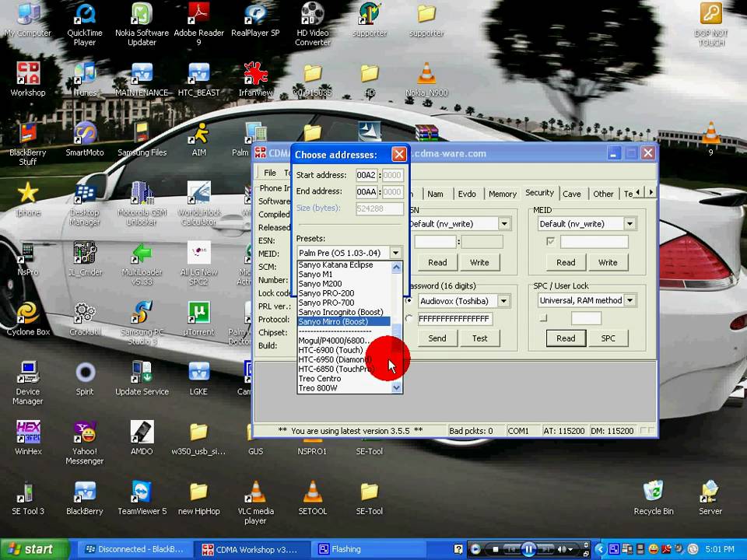
Task: Click down arrow of presets list scrollbar
Action: point(396,388)
